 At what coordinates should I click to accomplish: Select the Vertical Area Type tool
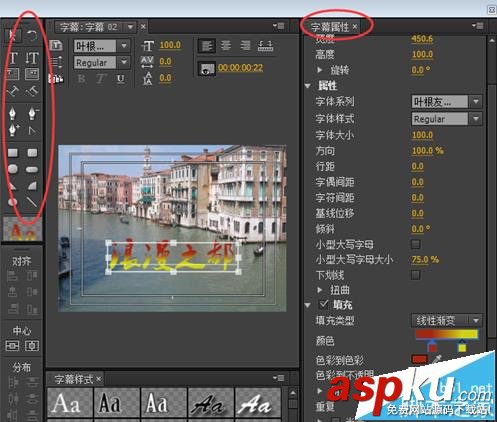point(32,74)
